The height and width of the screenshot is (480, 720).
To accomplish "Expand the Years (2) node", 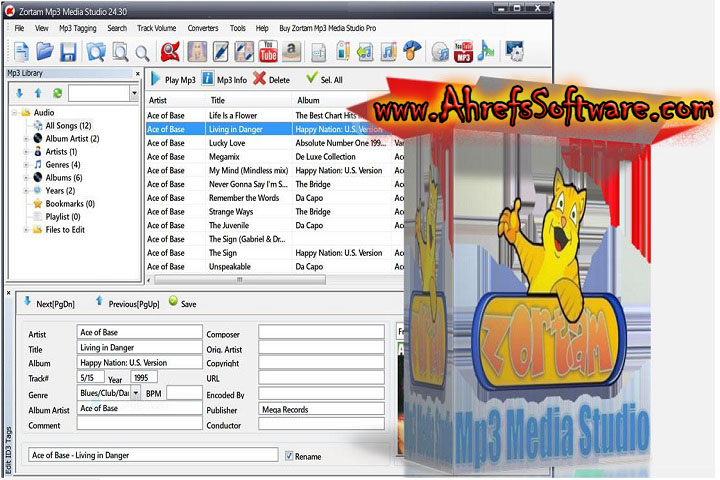I will (26, 190).
